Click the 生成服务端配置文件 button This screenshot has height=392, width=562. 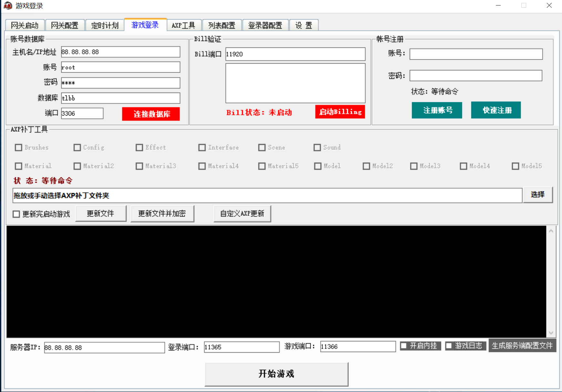click(x=522, y=346)
